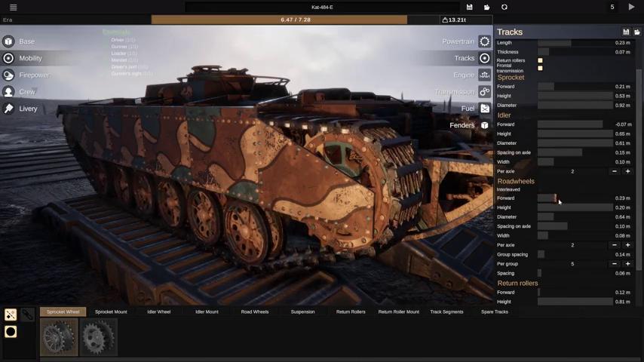The height and width of the screenshot is (362, 644).
Task: Switch to the Road Wheels tab
Action: [254, 311]
